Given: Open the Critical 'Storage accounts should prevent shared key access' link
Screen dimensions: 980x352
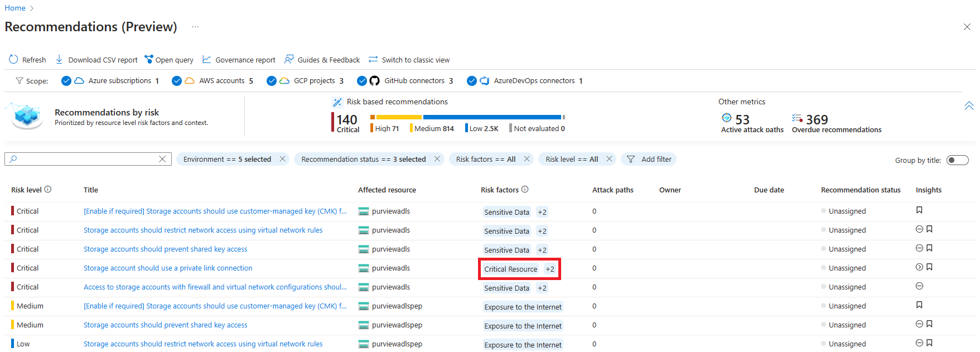Looking at the screenshot, I should (166, 249).
